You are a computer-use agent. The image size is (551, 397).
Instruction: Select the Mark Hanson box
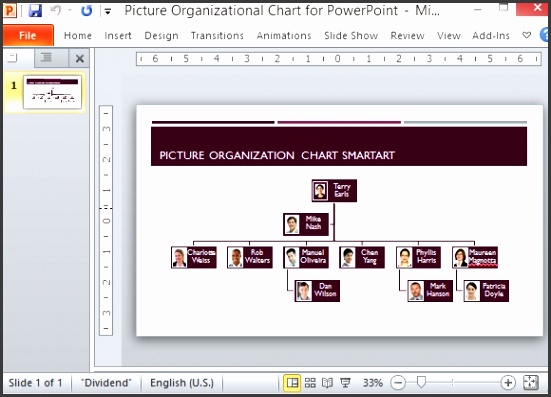(430, 291)
